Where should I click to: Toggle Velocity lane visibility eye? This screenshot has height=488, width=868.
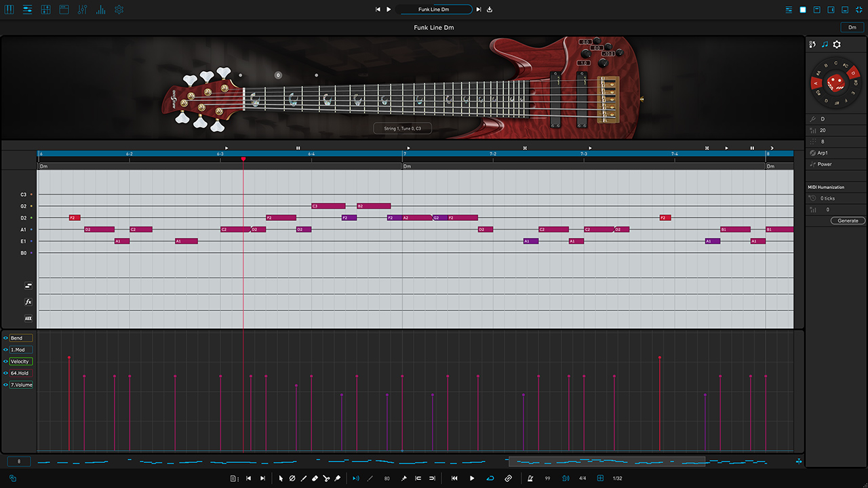(x=5, y=361)
